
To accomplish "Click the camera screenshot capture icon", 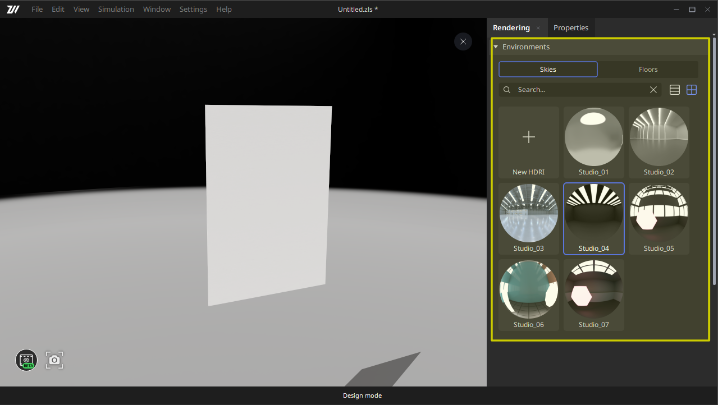I will [x=54, y=360].
